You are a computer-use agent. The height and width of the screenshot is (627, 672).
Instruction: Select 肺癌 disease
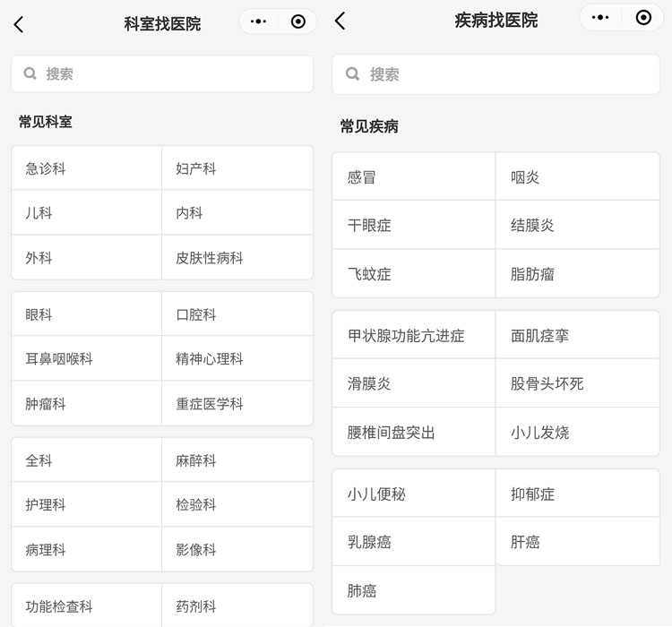click(x=414, y=590)
